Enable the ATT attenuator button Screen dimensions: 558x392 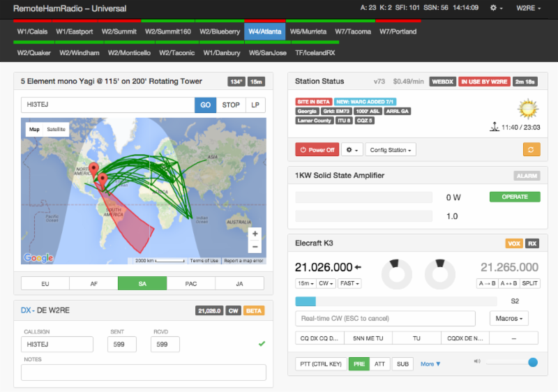pyautogui.click(x=380, y=363)
